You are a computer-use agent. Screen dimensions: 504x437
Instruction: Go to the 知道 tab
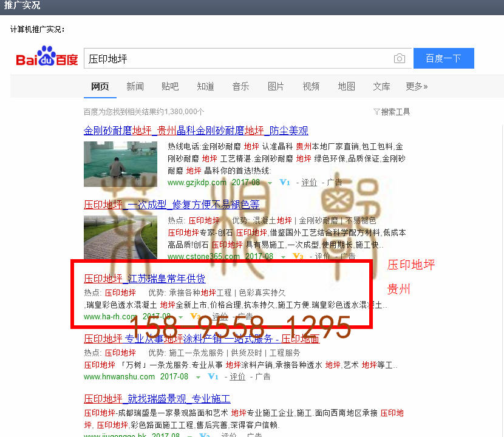(205, 86)
